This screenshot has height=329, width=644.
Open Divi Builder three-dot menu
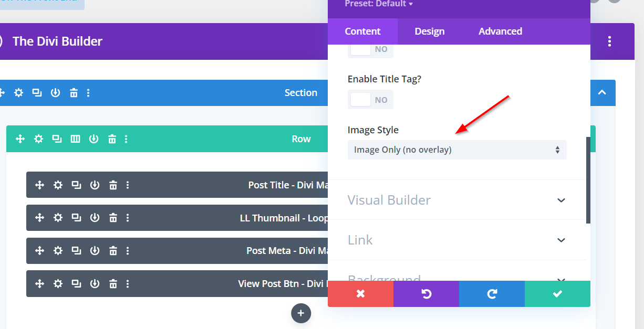(x=609, y=41)
